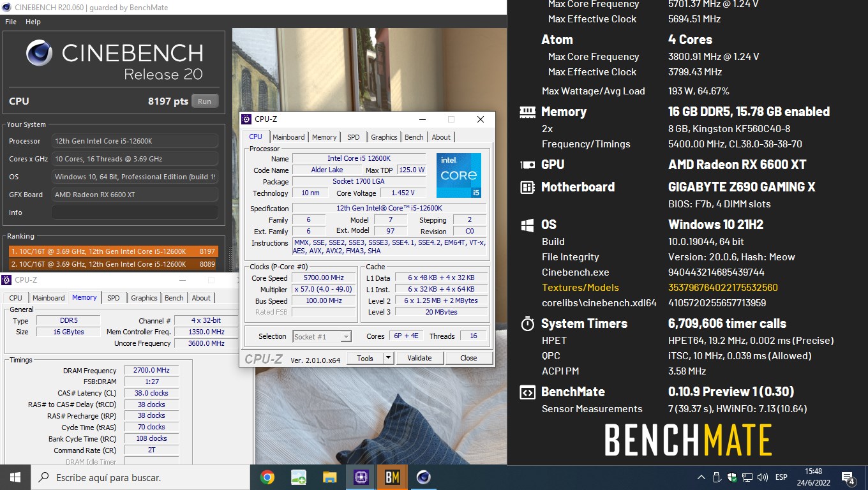Click Core Speed value 5700.00 MHz
This screenshot has height=490, width=868.
tap(324, 278)
